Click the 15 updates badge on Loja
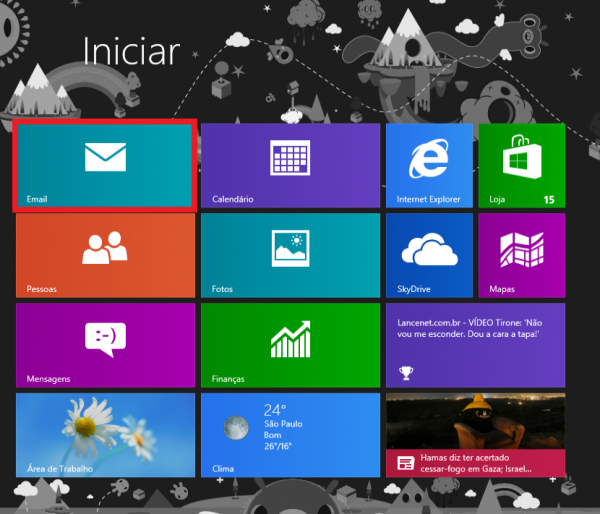The image size is (600, 514). pyautogui.click(x=548, y=200)
